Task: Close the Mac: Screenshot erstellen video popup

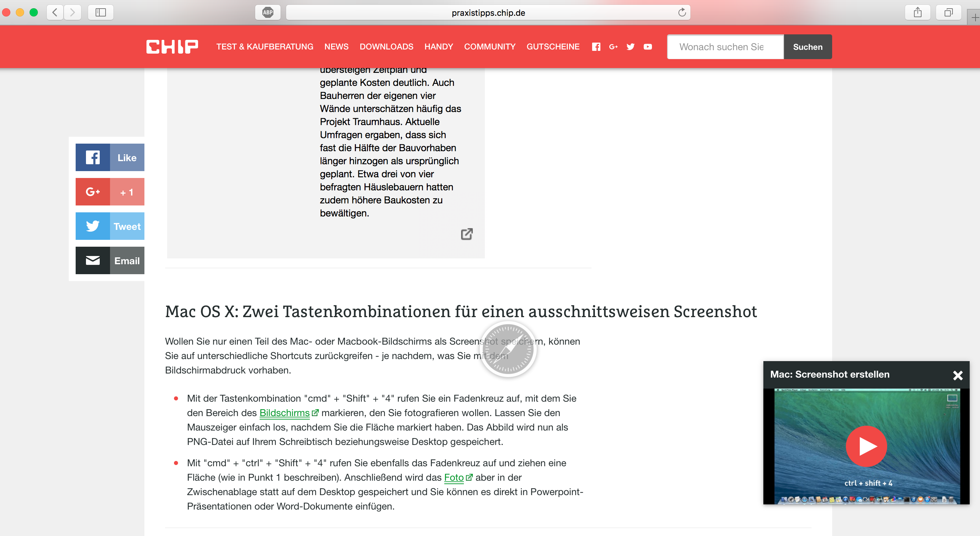Action: coord(957,375)
